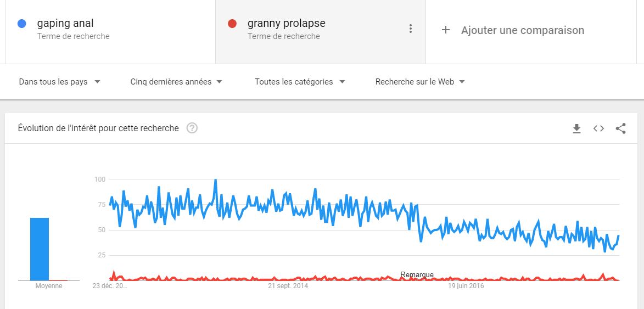Screen dimensions: 644x309
Task: Click the plus icon to add comparison
Action: [x=446, y=30]
